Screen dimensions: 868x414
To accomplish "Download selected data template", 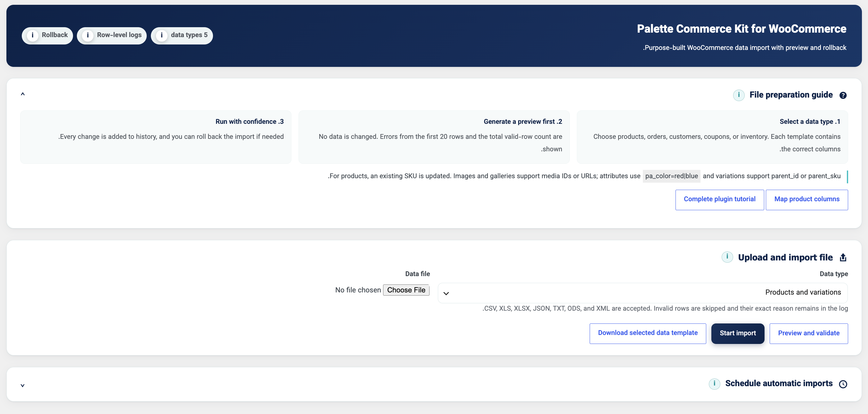I will click(648, 333).
